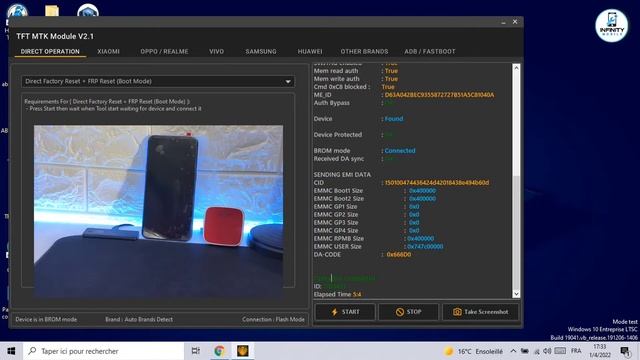
Task: Click the log scrollbar up arrow
Action: pos(516,68)
